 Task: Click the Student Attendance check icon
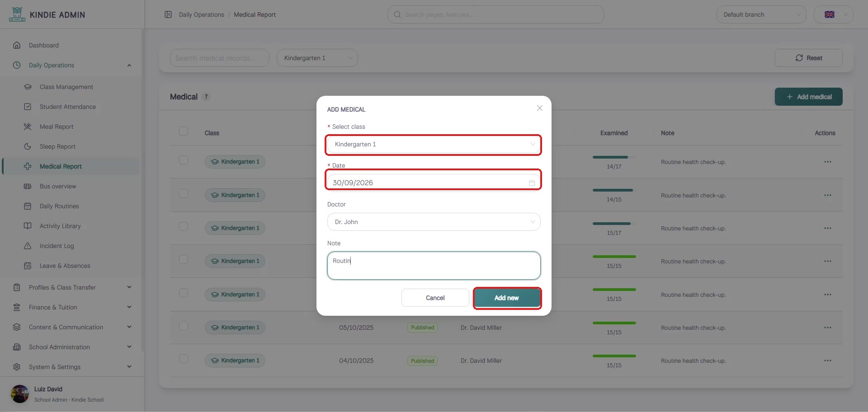click(28, 107)
